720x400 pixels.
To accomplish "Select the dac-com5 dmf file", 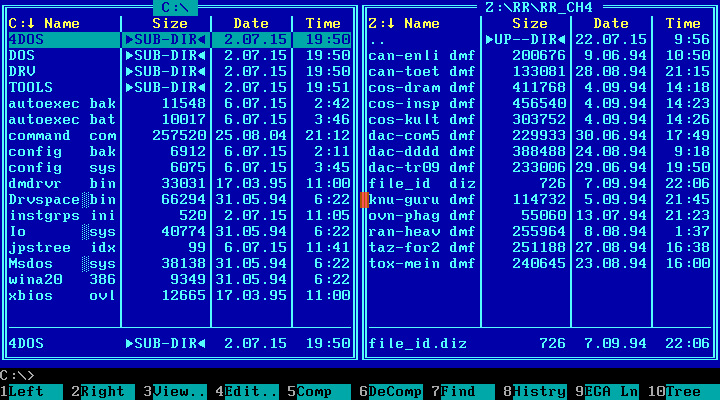I will point(540,136).
